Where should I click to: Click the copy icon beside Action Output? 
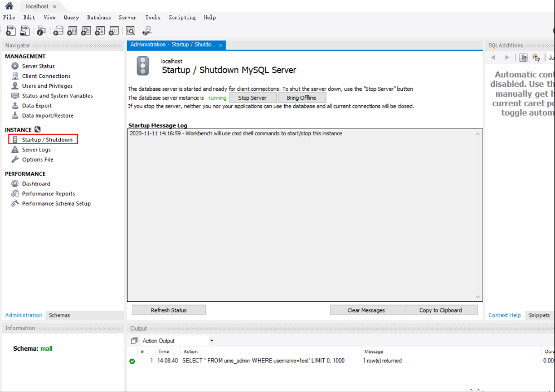coord(134,340)
